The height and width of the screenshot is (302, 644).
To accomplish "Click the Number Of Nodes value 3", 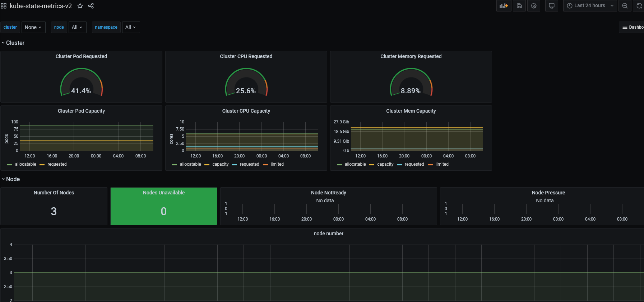I will tap(54, 211).
